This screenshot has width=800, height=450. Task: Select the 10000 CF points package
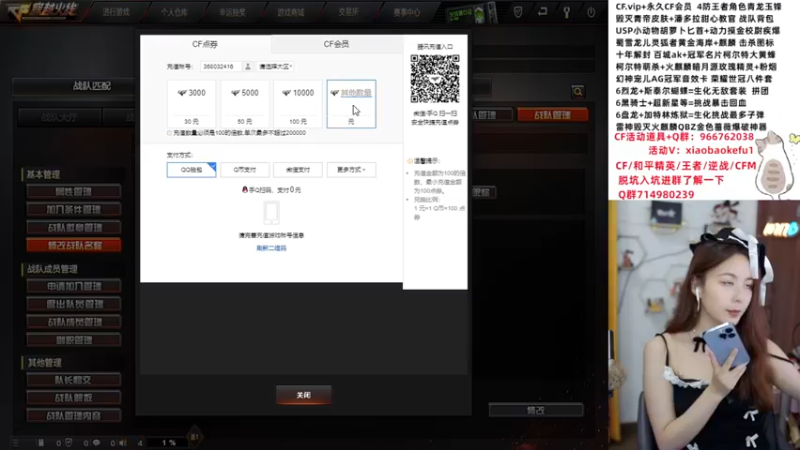[x=298, y=104]
